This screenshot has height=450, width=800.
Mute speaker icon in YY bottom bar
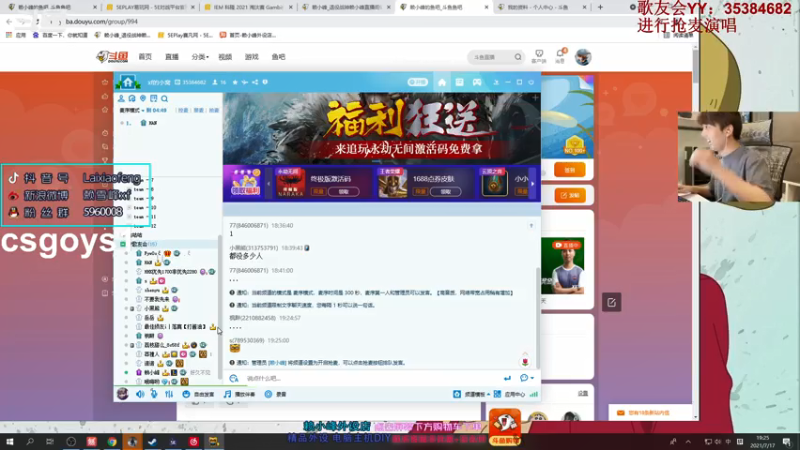pyautogui.click(x=140, y=394)
